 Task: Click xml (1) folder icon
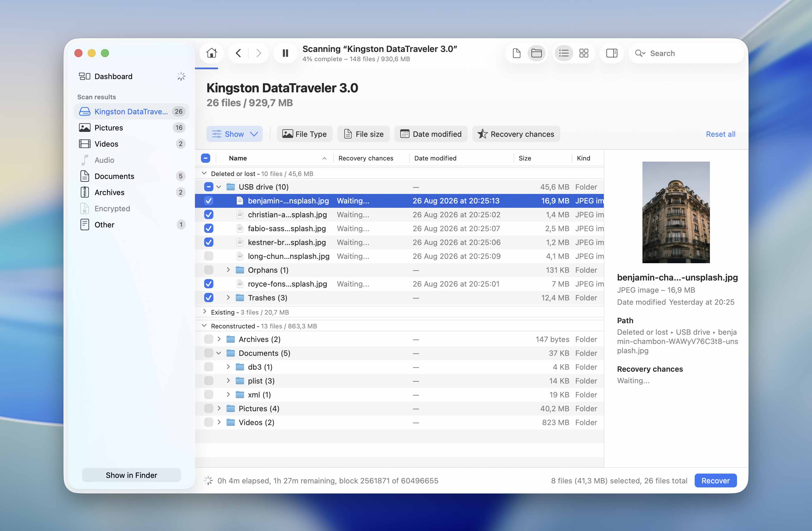pos(240,394)
